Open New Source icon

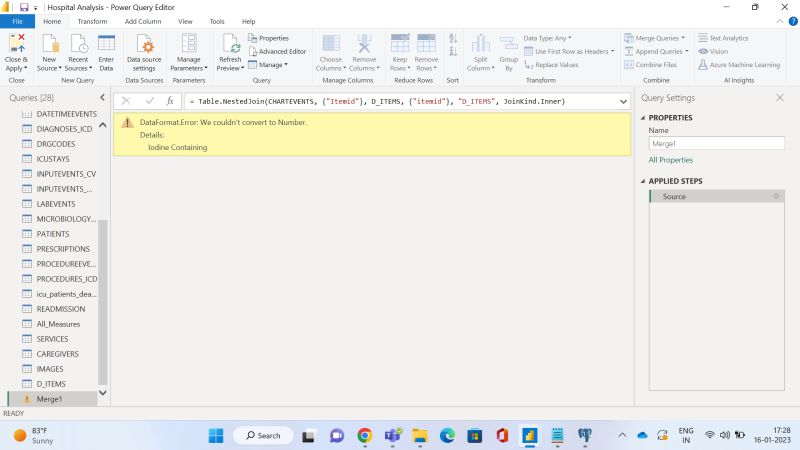(x=49, y=44)
